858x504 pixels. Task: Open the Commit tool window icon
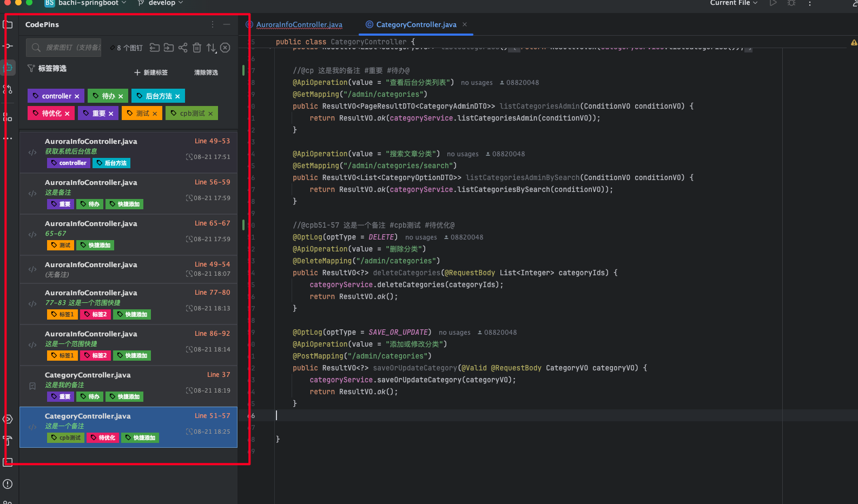tap(8, 46)
